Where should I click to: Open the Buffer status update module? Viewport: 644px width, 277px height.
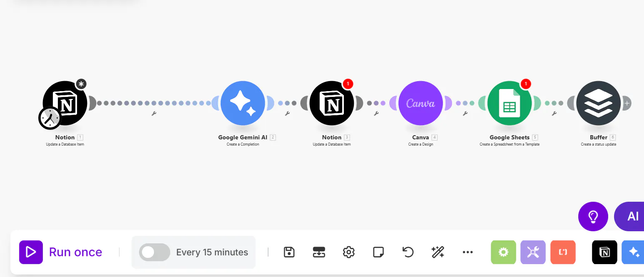point(599,103)
